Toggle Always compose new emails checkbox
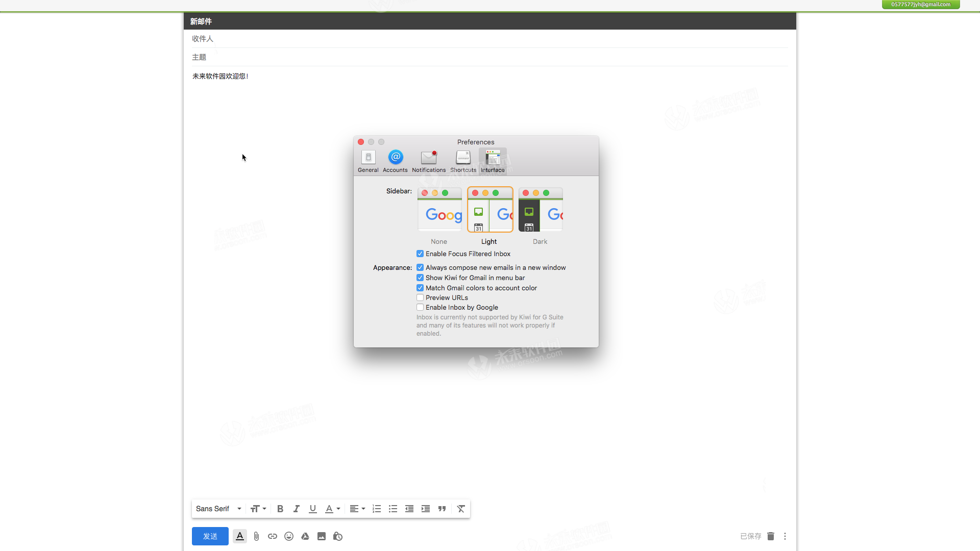 pos(420,267)
